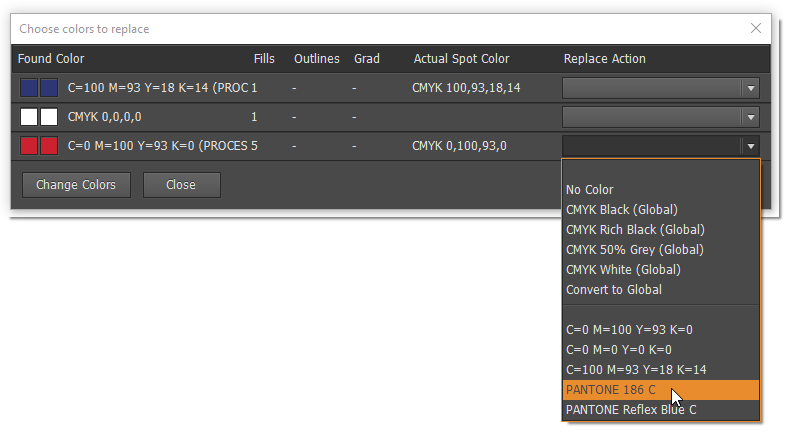Collapse the Replace Action dropdown for red row
This screenshot has height=445, width=801.
click(x=750, y=146)
